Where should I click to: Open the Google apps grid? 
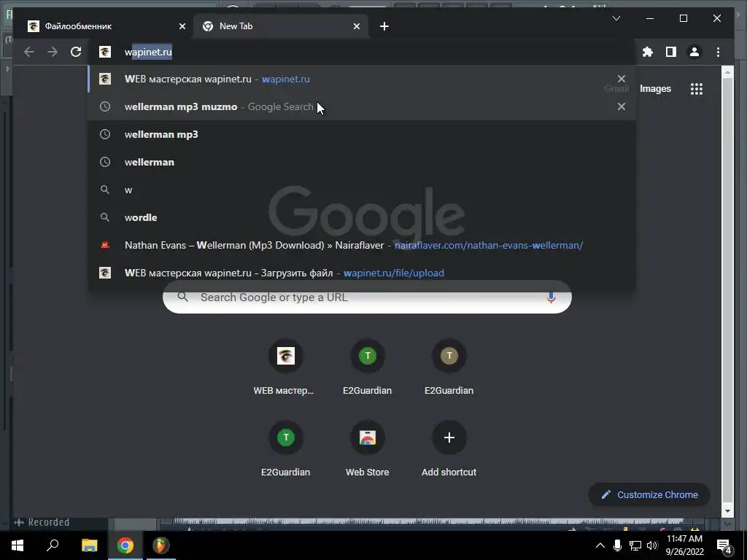point(697,88)
